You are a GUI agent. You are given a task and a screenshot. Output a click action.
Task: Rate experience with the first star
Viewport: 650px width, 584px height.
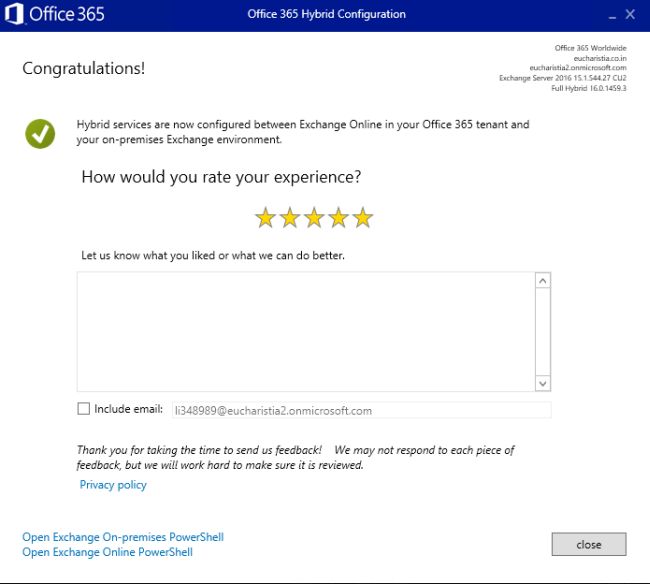pos(265,218)
